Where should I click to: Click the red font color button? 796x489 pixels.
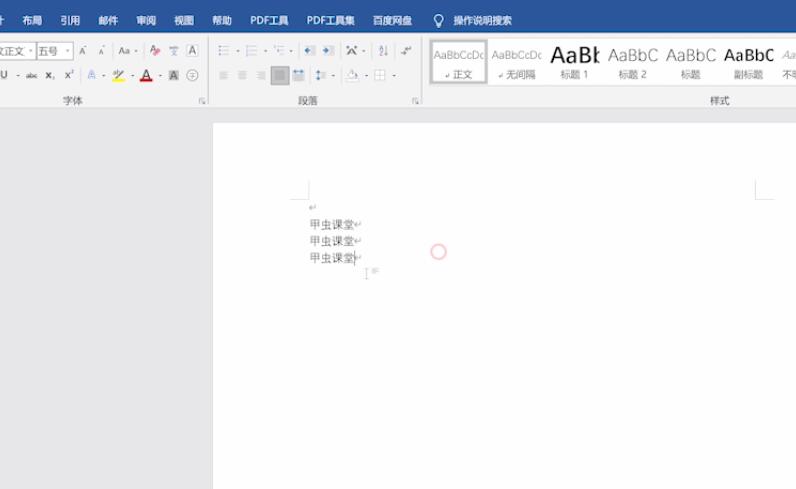coord(146,76)
